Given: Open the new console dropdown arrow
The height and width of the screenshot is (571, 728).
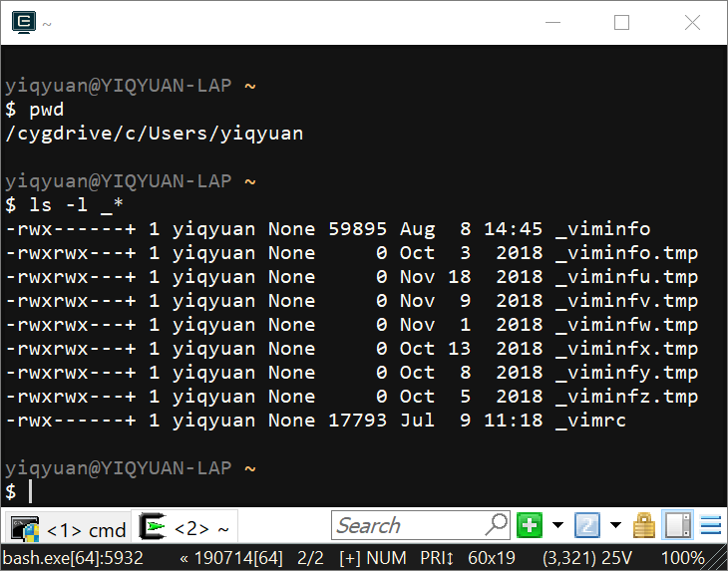Looking at the screenshot, I should 557,525.
